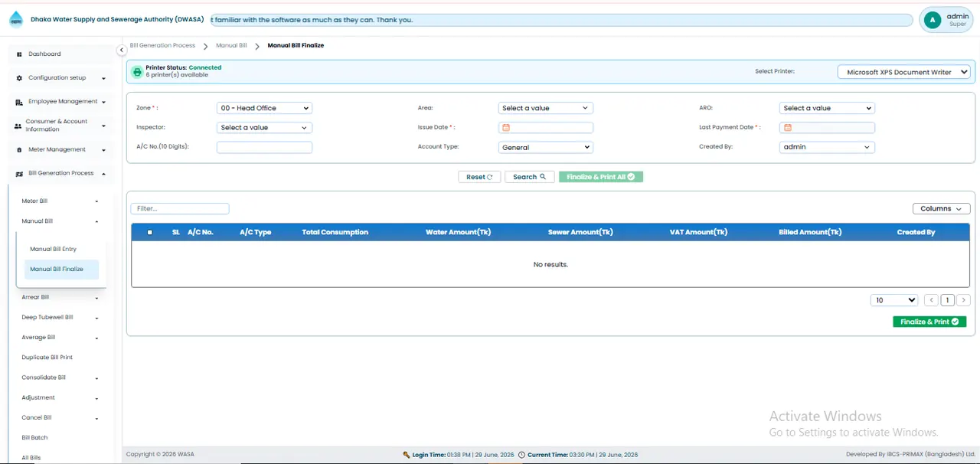
Task: Click the Bill Generation Process breadcrumb
Action: 162,46
